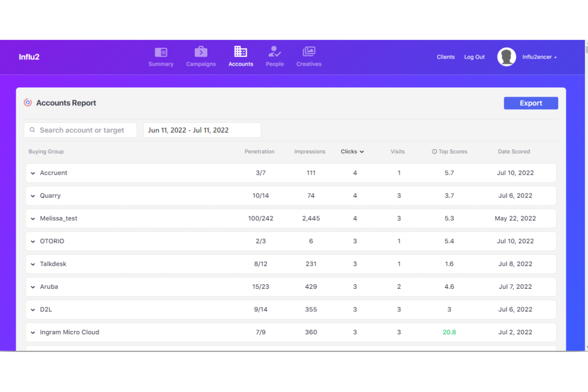
Task: Click the search magnifier icon
Action: click(x=32, y=130)
